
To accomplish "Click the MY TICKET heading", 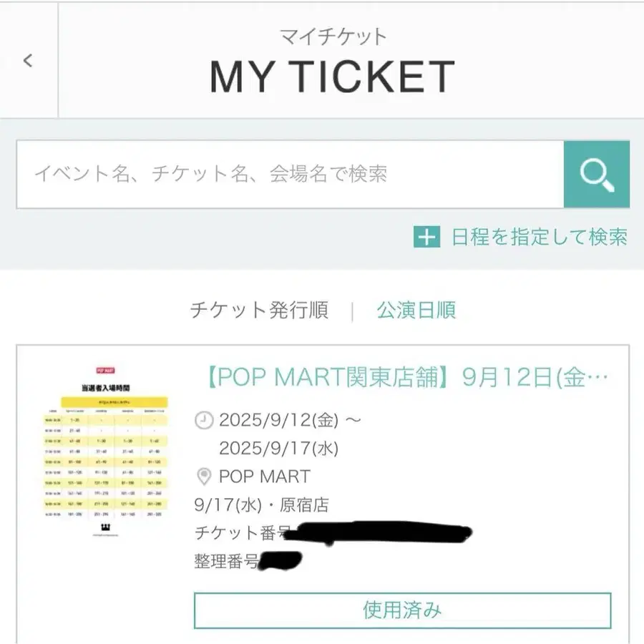I will click(332, 77).
